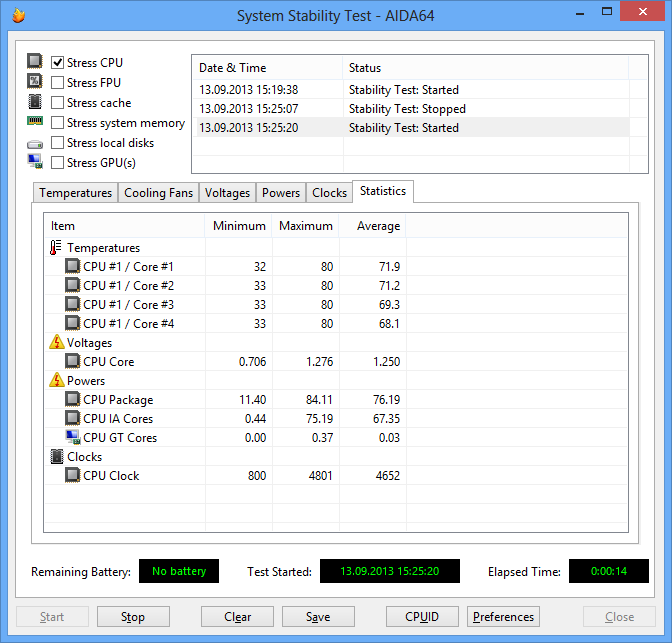The height and width of the screenshot is (643, 672).
Task: Click the 'No battery' indicator
Action: pos(179,571)
